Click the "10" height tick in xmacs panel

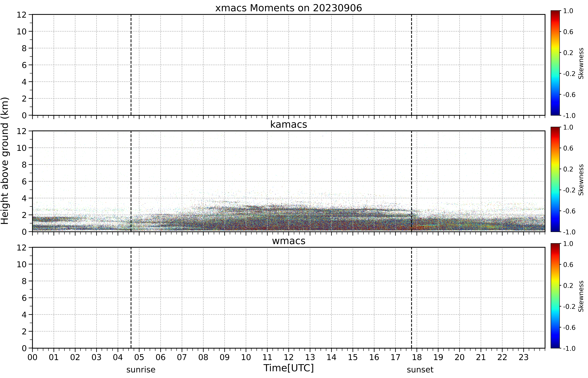[22, 31]
